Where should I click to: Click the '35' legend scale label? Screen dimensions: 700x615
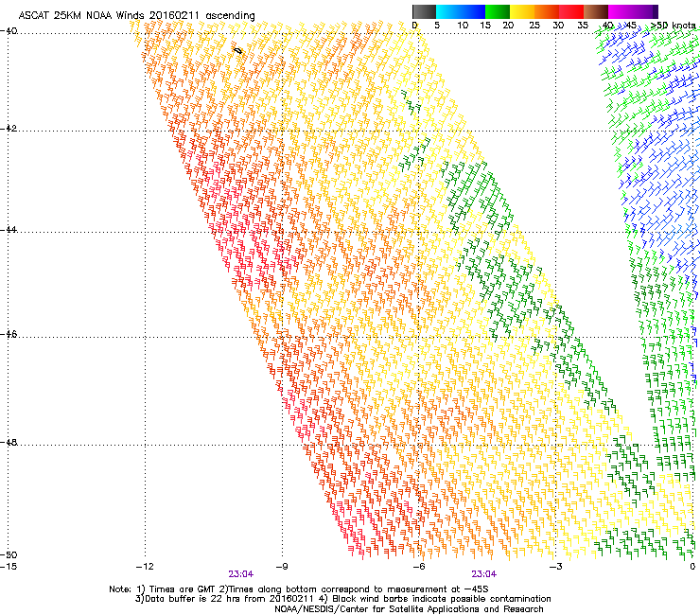(583, 26)
